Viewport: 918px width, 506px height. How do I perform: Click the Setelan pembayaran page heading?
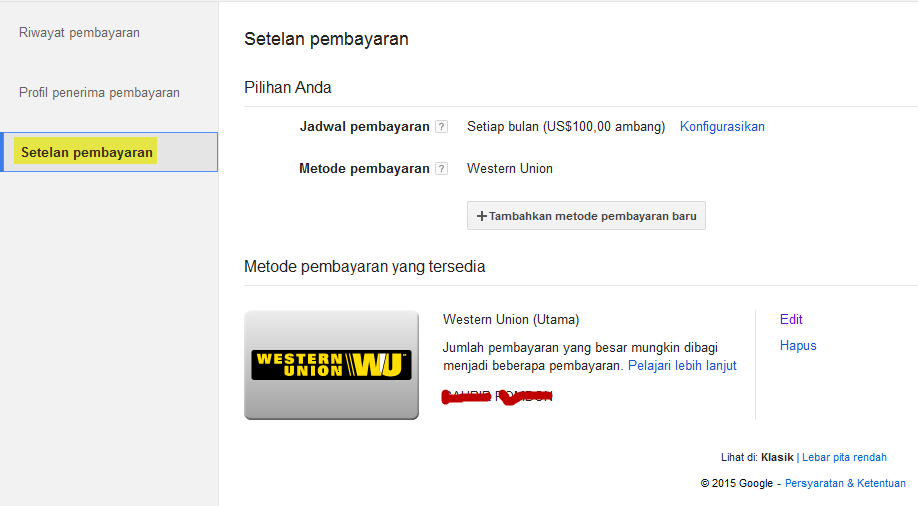coord(326,39)
